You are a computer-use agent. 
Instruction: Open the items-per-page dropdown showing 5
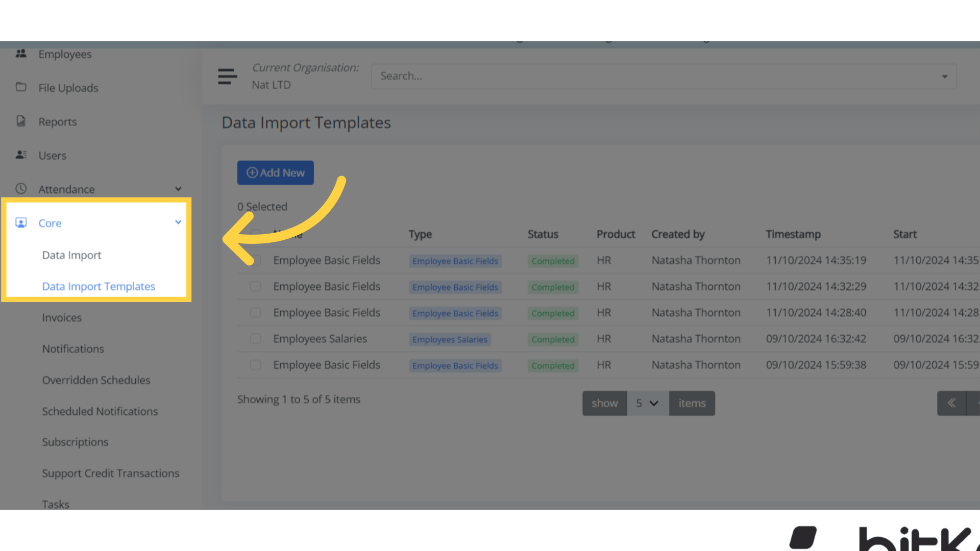[647, 403]
